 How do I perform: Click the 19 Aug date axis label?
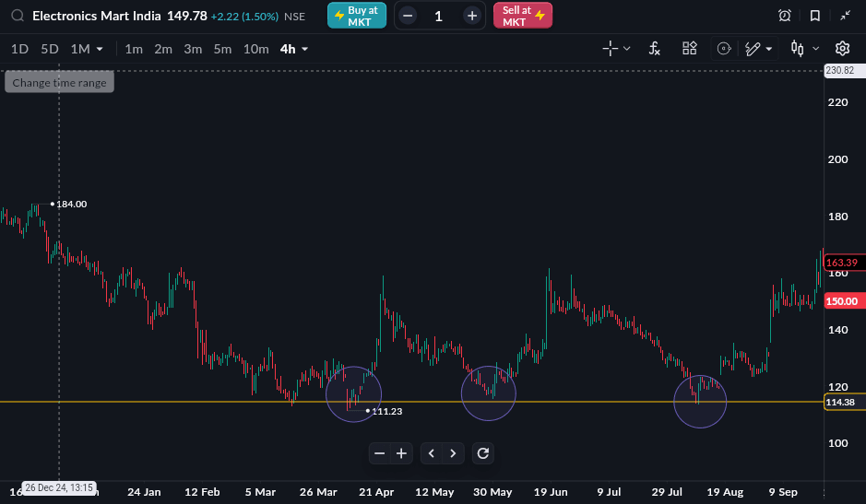pos(725,492)
